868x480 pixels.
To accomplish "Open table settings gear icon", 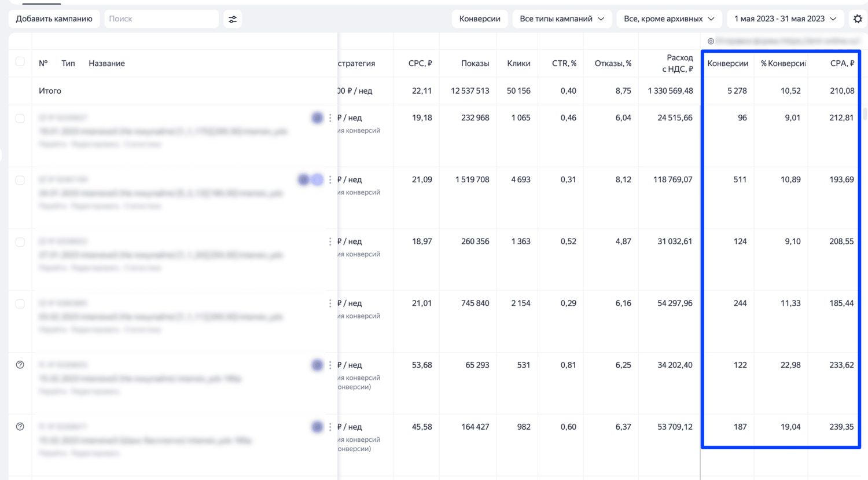I will [858, 19].
